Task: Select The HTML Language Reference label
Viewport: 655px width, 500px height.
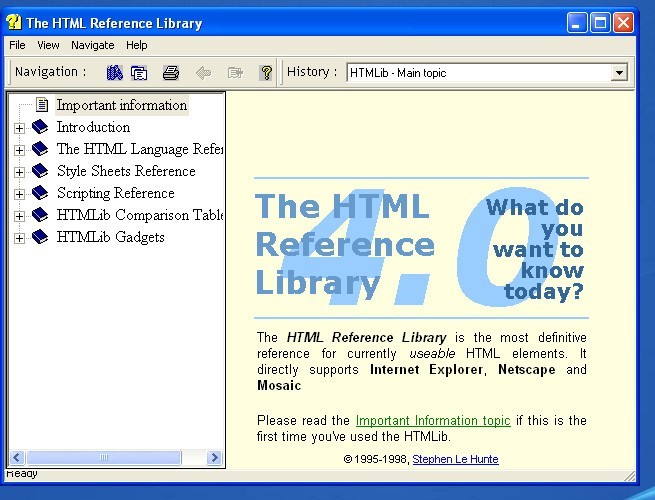Action: pyautogui.click(x=140, y=149)
